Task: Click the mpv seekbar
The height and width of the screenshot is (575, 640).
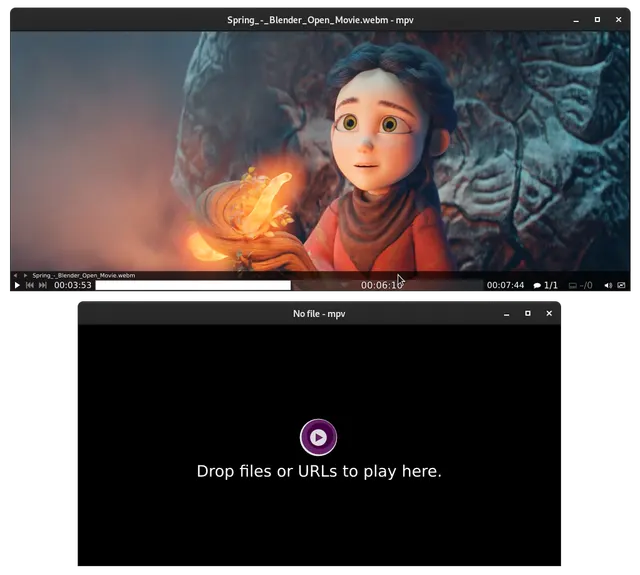Action: [289, 285]
